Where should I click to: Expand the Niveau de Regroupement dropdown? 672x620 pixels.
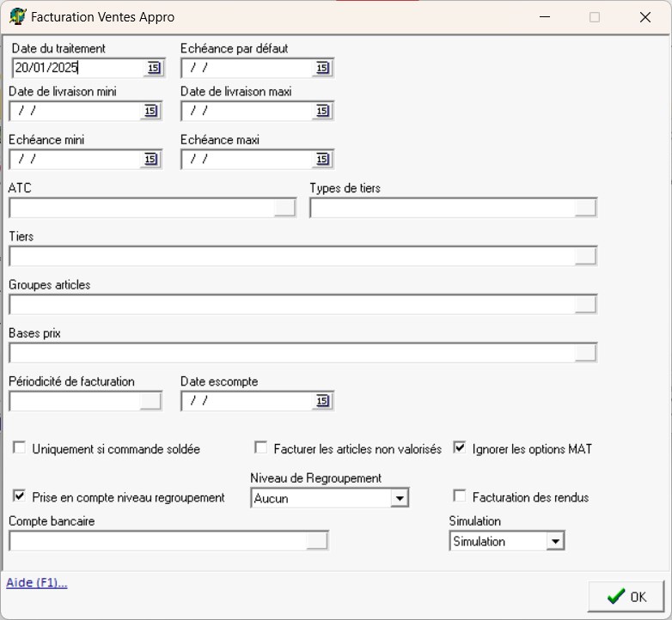(399, 498)
